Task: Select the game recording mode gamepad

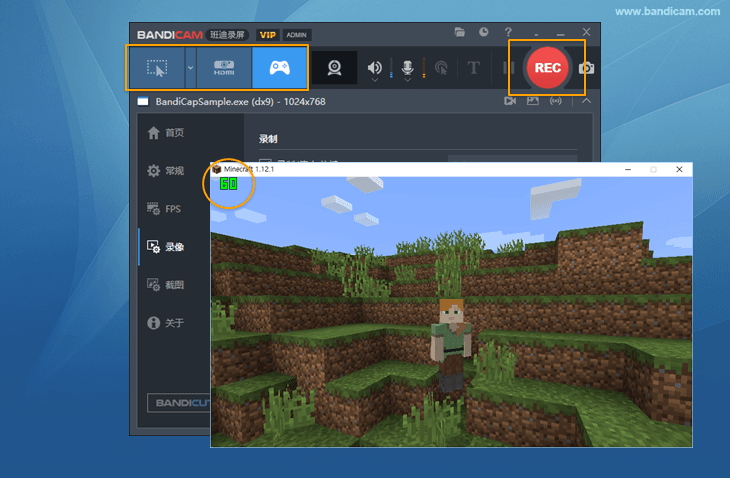Action: click(279, 67)
